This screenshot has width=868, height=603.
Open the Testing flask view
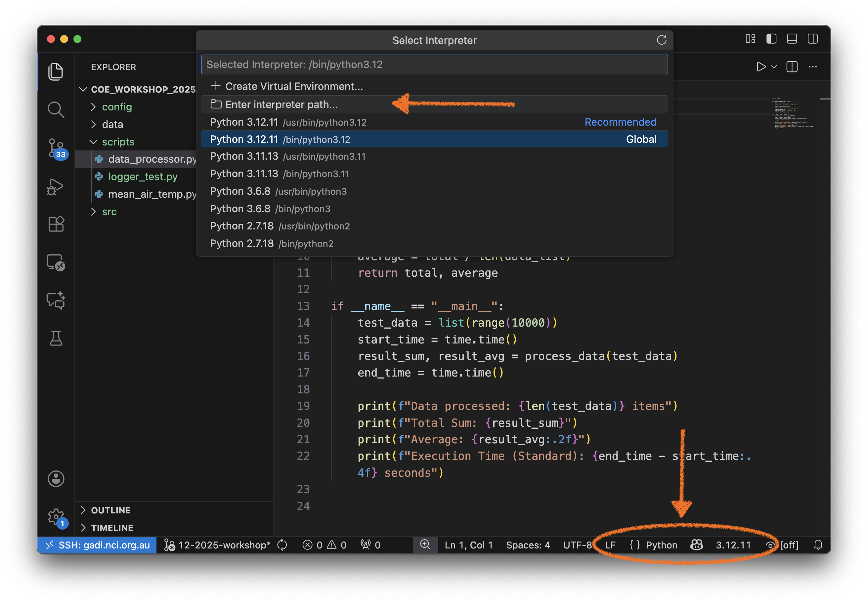point(56,338)
